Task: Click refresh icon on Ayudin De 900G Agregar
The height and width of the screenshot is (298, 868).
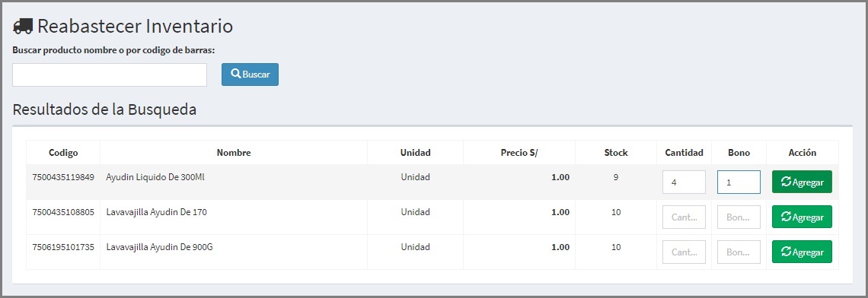Action: [786, 252]
